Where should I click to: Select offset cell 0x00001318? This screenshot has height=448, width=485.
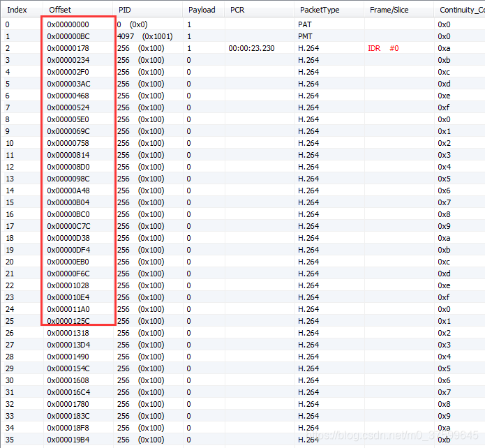68,333
